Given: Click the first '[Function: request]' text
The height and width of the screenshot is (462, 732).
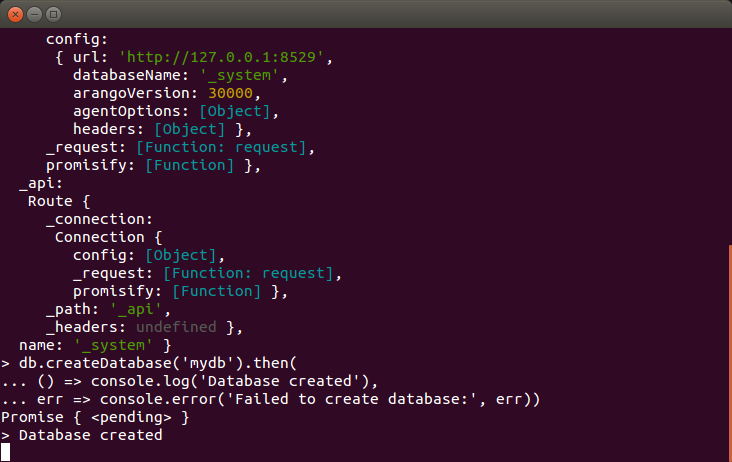Looking at the screenshot, I should (x=221, y=147).
